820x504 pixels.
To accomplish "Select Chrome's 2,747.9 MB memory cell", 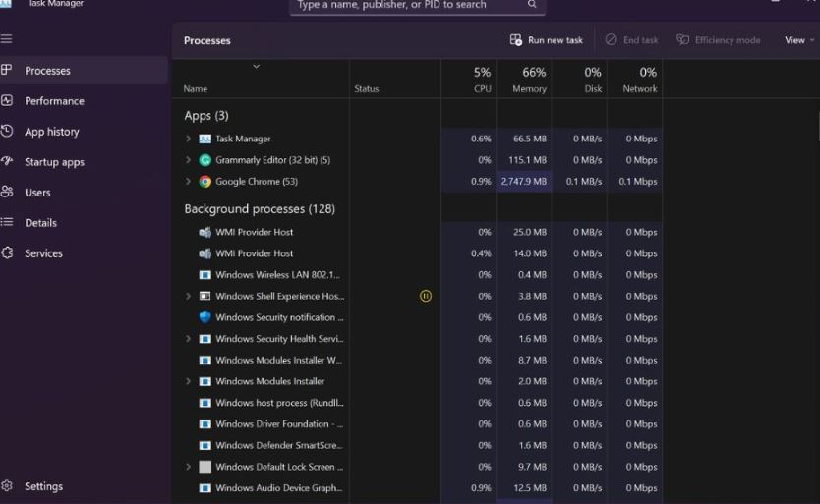I will click(523, 182).
